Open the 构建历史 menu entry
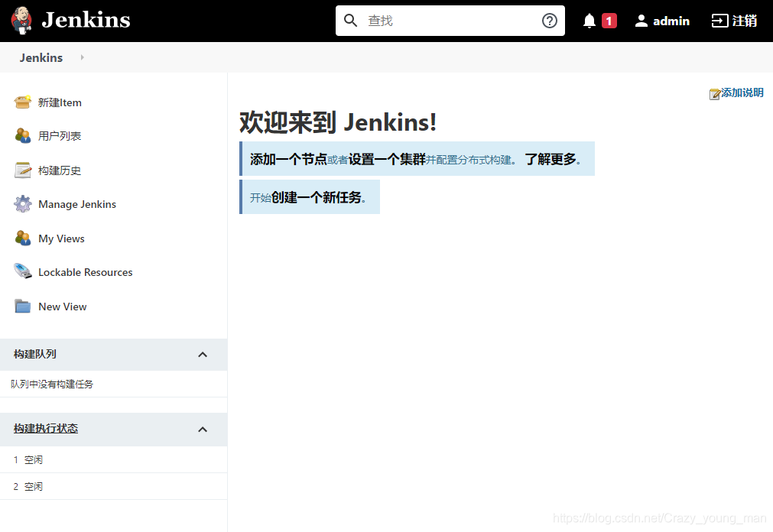 tap(60, 170)
